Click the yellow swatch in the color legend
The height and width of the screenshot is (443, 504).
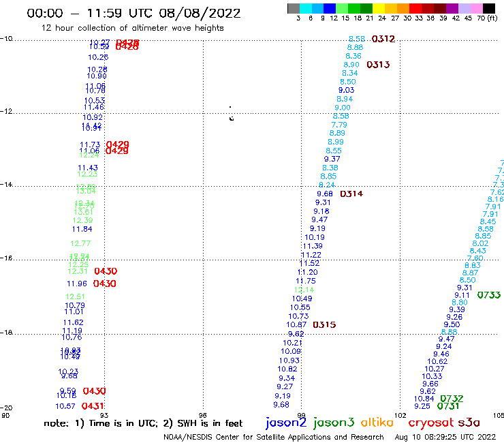click(379, 8)
